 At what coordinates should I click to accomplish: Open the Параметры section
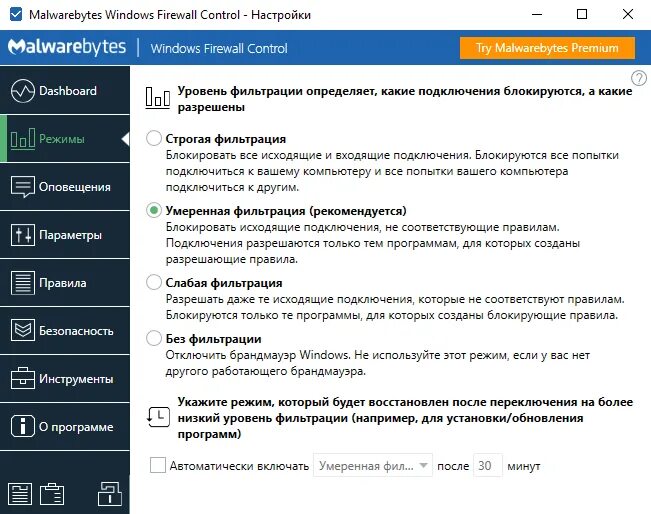coord(65,235)
